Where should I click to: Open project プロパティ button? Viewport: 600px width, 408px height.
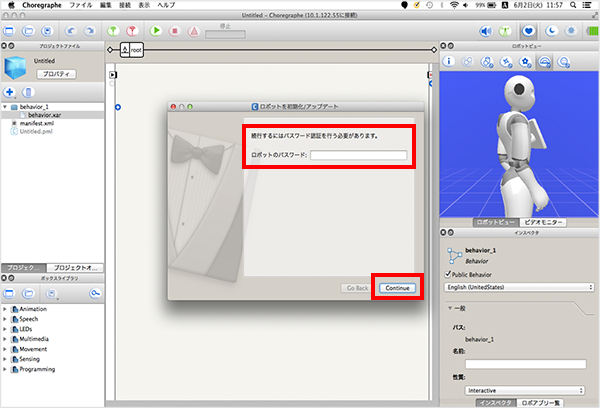point(56,74)
